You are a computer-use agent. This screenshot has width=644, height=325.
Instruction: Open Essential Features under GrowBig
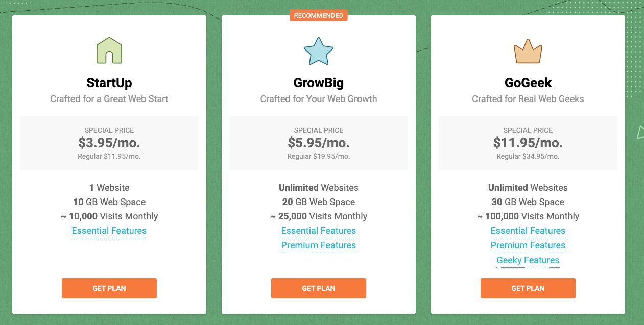[318, 231]
